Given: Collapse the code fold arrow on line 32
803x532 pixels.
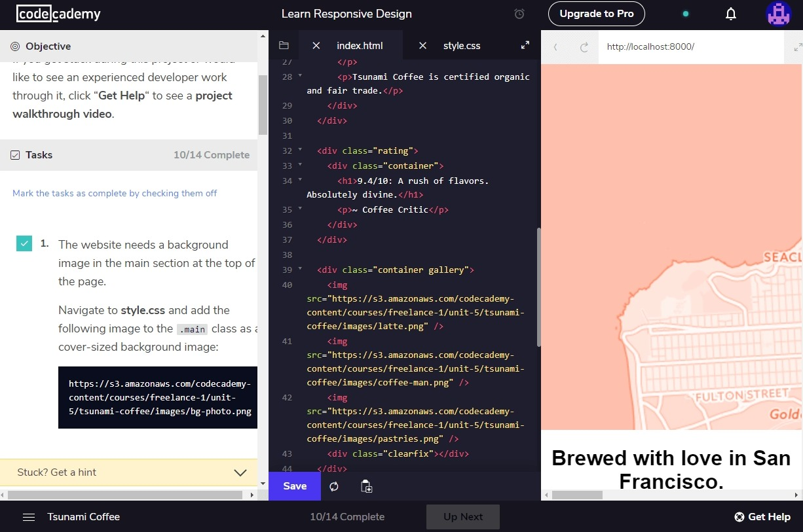Looking at the screenshot, I should [x=300, y=150].
